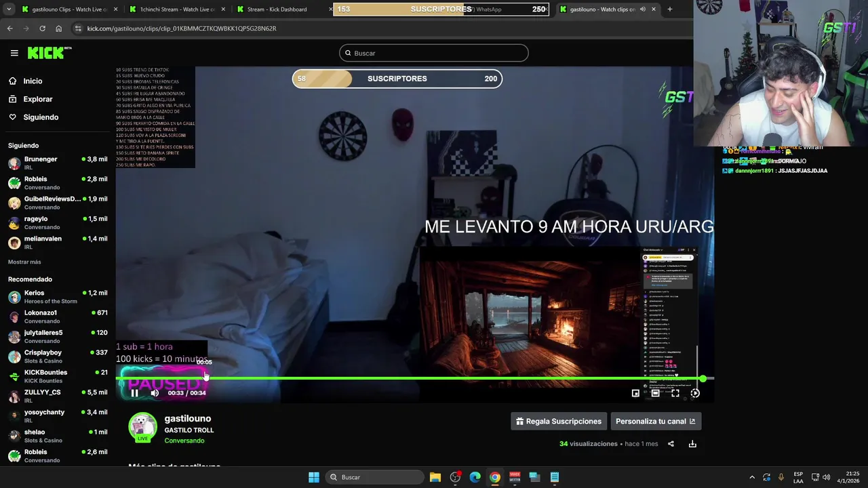Click the Conversando category link
The width and height of the screenshot is (868, 488).
[x=184, y=441]
